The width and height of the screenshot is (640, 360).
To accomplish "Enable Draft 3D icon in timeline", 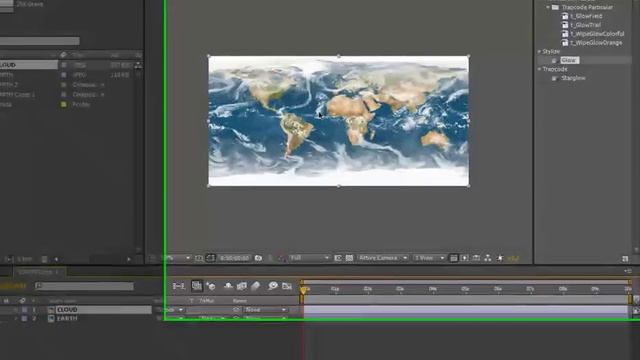I will 211,286.
